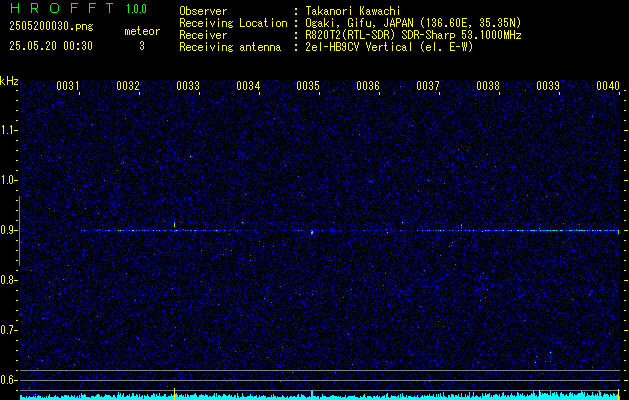This screenshot has width=629, height=400.
Task: Click the 0.7 frequency axis label
Action: coord(8,330)
